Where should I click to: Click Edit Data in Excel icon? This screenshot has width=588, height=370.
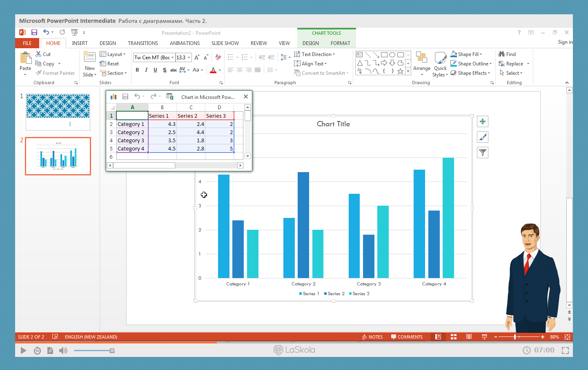tap(170, 97)
